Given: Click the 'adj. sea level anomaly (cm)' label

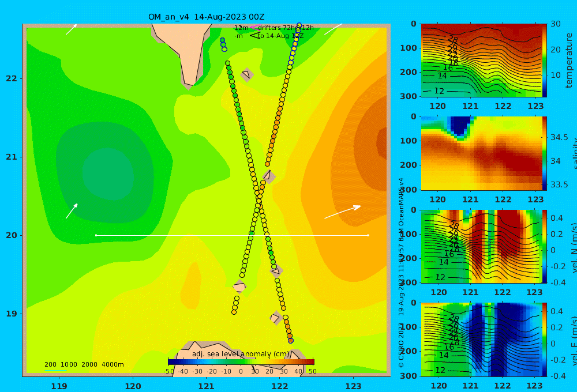Looking at the screenshot, I should point(241,354).
